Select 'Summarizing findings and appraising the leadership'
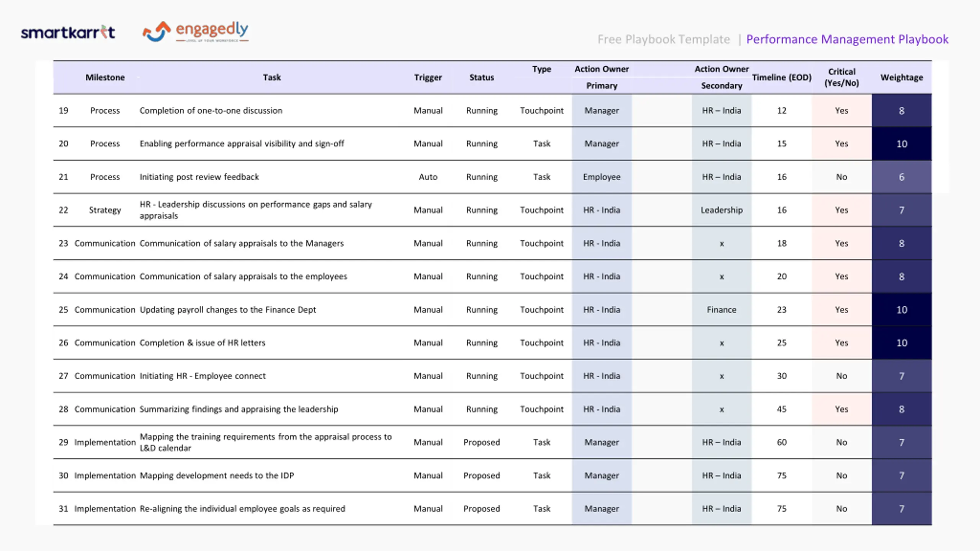 click(239, 409)
